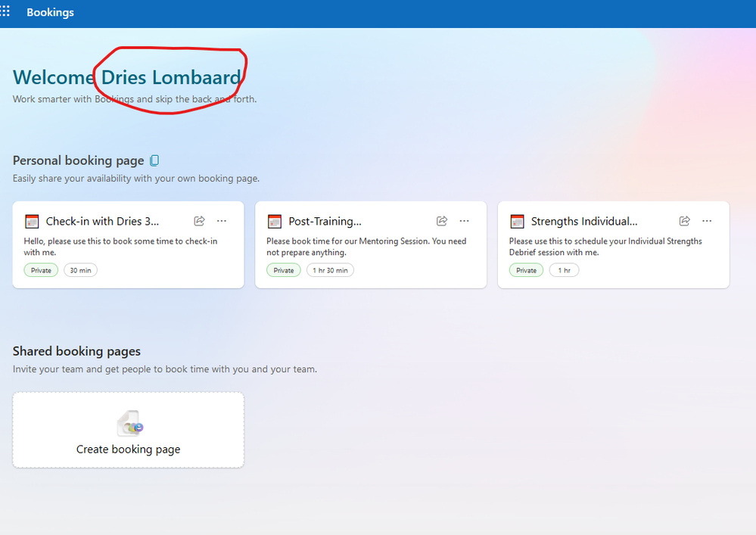Share the Check-in with Dries meeting
This screenshot has height=535, width=756.
(199, 221)
